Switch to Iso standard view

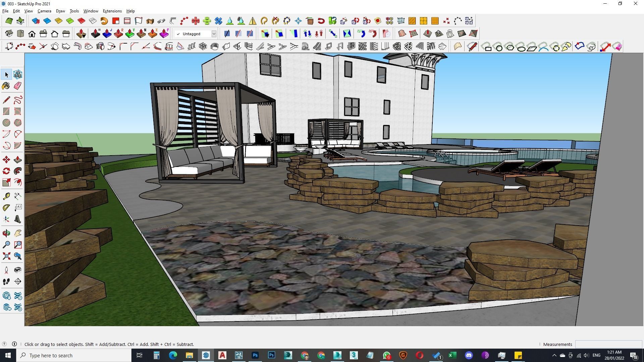(9, 34)
